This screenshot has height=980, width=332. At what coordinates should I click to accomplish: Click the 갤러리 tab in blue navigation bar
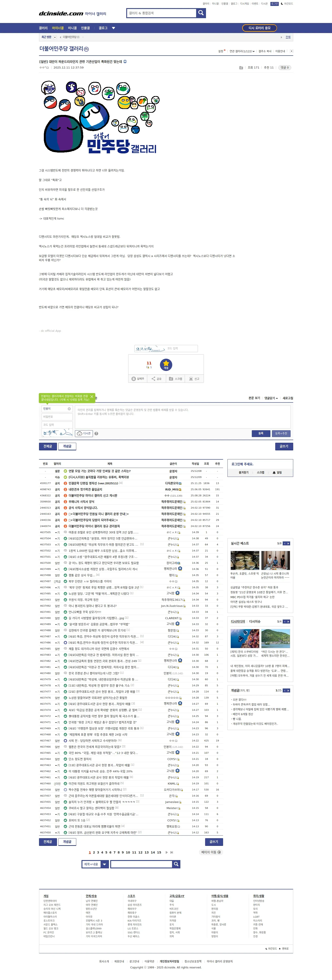coord(43,28)
